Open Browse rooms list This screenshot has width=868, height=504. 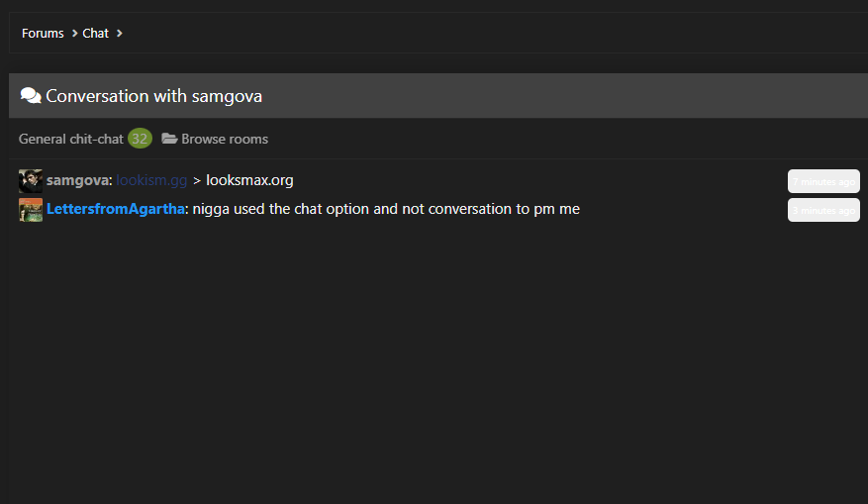click(225, 139)
